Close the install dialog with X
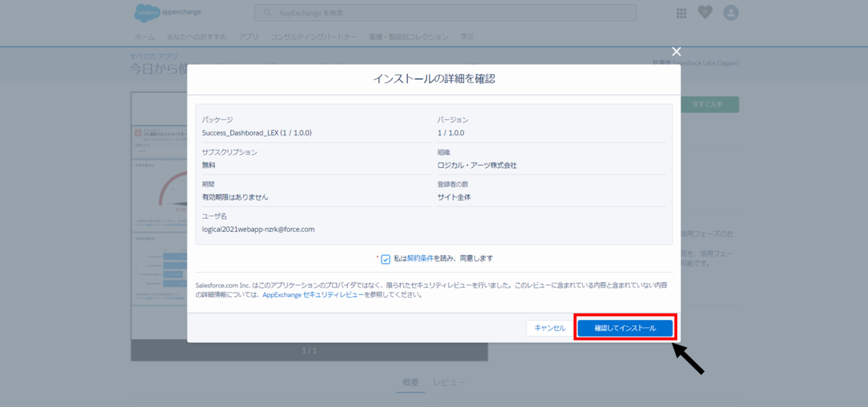The width and height of the screenshot is (868, 407). click(676, 51)
